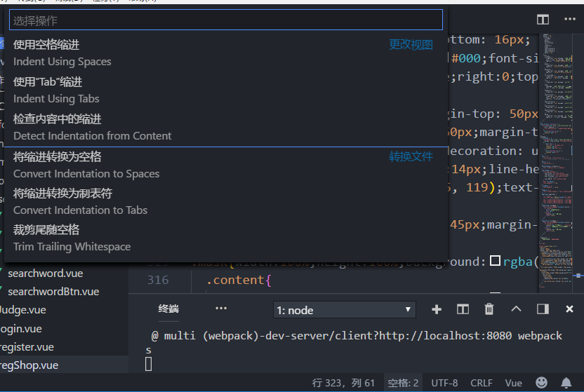584x392 pixels.
Task: Switch to the 终端 panel tab
Action: click(168, 309)
